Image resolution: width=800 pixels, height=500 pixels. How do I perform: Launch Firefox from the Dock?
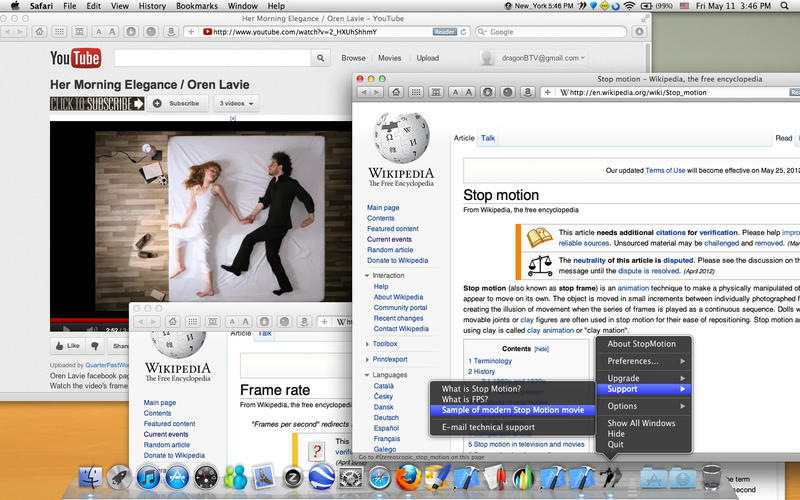(409, 478)
